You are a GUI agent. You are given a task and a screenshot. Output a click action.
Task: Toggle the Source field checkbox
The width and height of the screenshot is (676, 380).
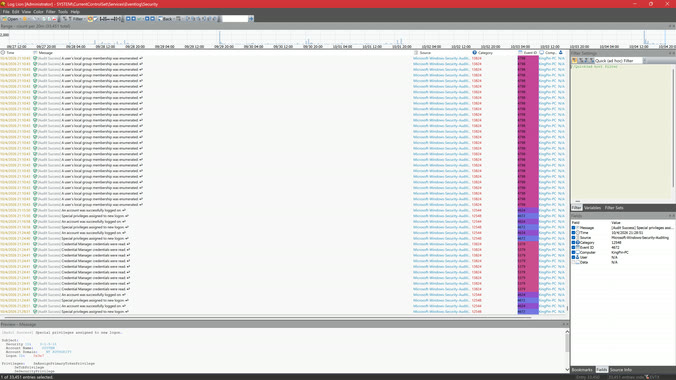(x=573, y=238)
